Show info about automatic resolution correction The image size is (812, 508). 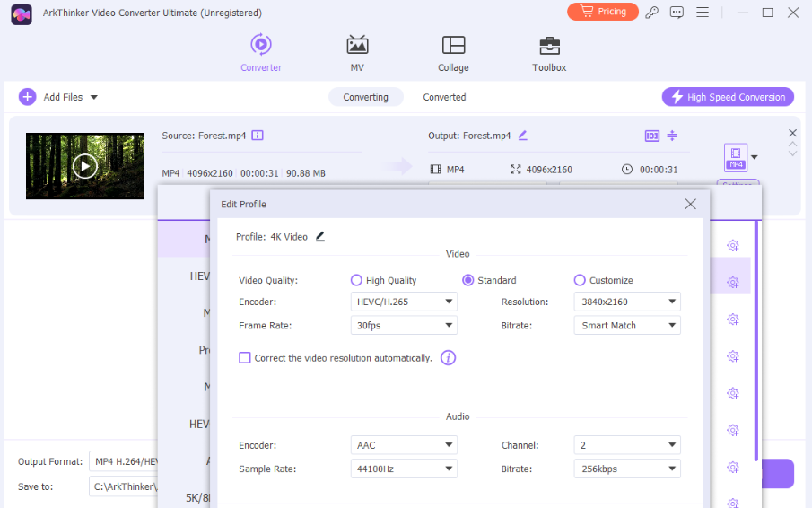448,358
